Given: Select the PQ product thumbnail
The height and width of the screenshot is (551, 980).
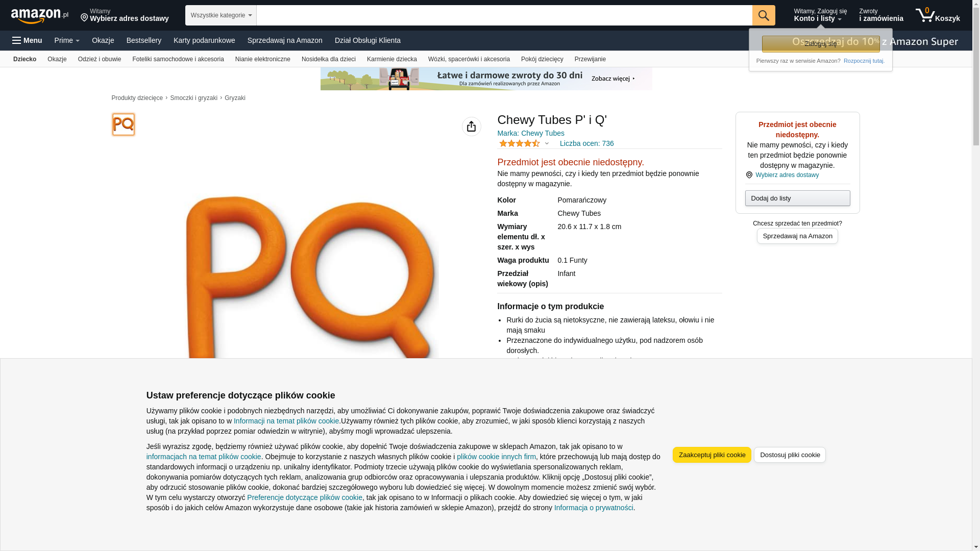Looking at the screenshot, I should tap(124, 124).
